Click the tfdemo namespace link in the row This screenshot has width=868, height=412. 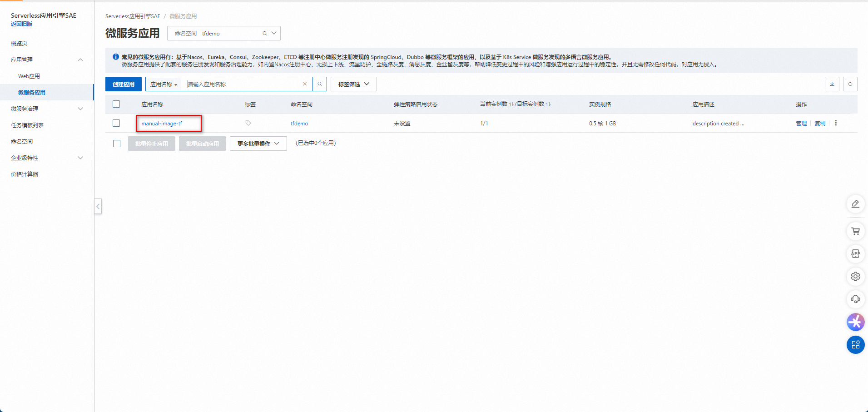299,124
